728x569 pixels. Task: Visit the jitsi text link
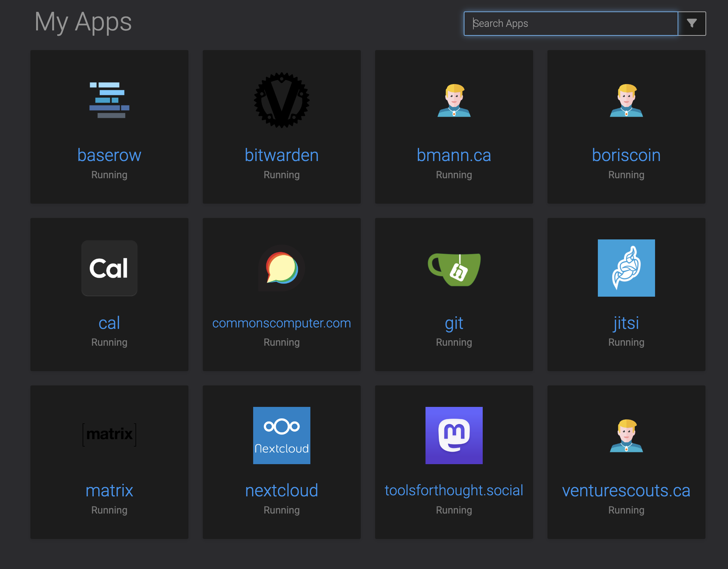coord(626,323)
